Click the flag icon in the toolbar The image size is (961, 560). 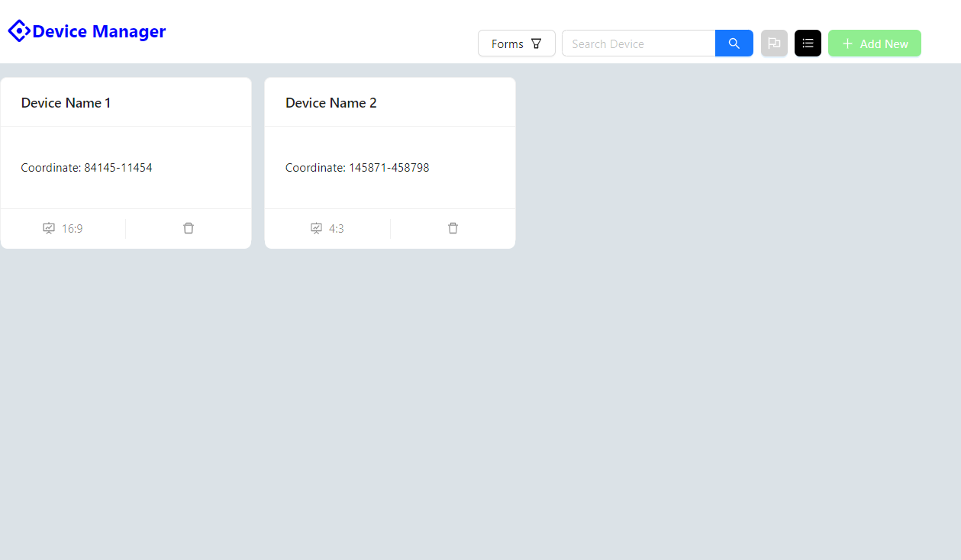click(774, 43)
